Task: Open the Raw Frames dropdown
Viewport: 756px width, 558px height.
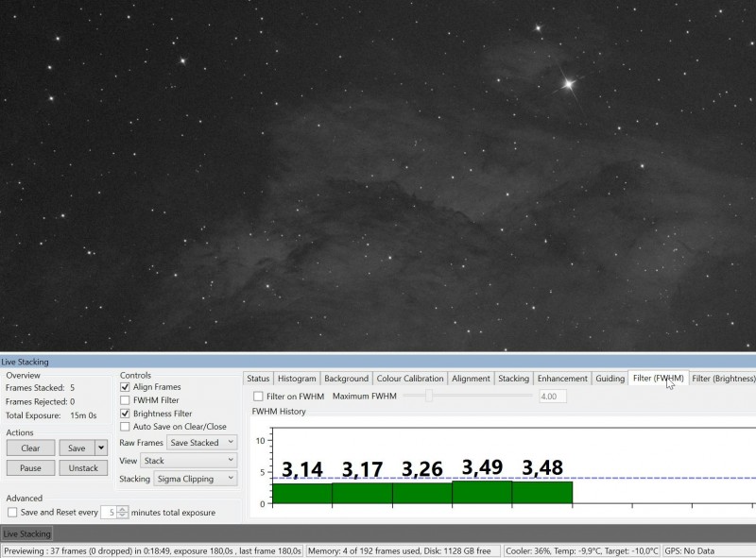Action: 202,443
